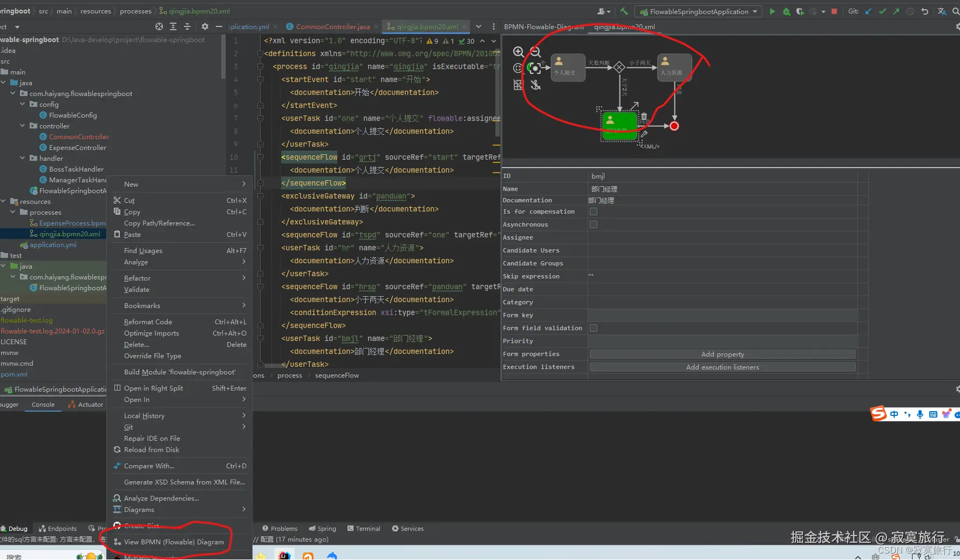Stop the running application
Viewport: 960px width, 560px height.
coord(834,11)
